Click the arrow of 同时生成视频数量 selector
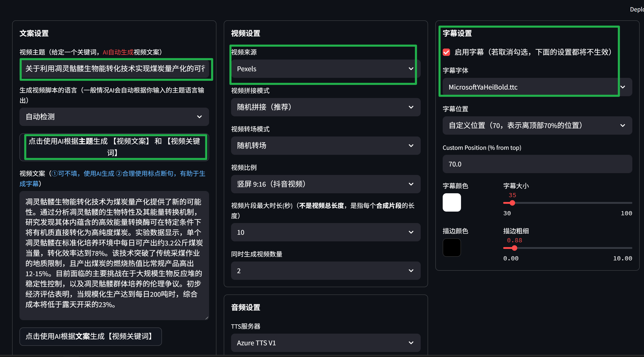Image resolution: width=644 pixels, height=357 pixels. (411, 271)
